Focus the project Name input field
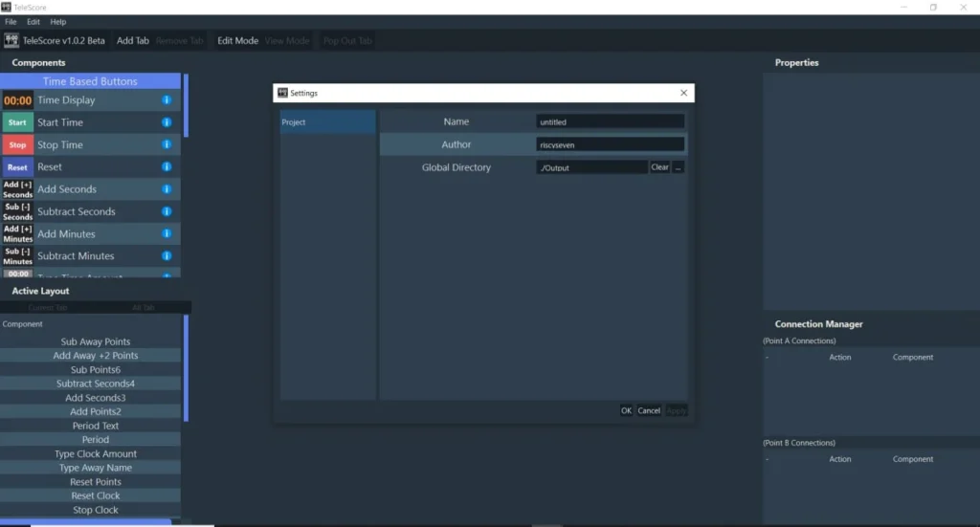Screen dimensions: 980x527 (610, 121)
